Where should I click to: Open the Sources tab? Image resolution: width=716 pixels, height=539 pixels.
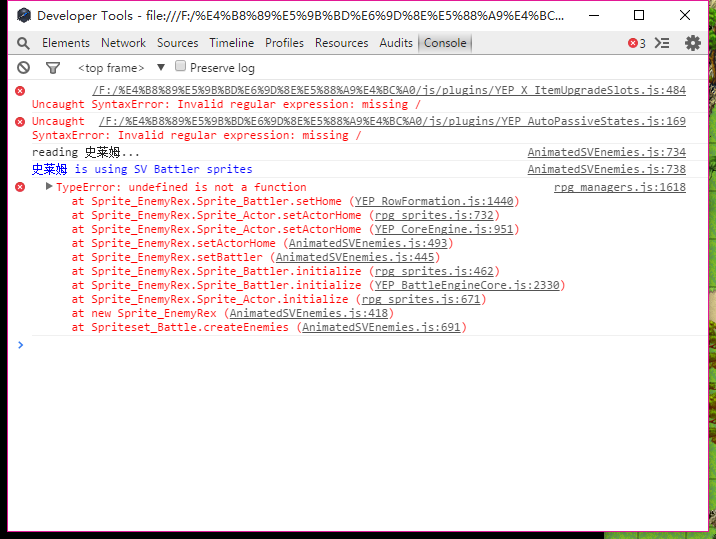[178, 43]
